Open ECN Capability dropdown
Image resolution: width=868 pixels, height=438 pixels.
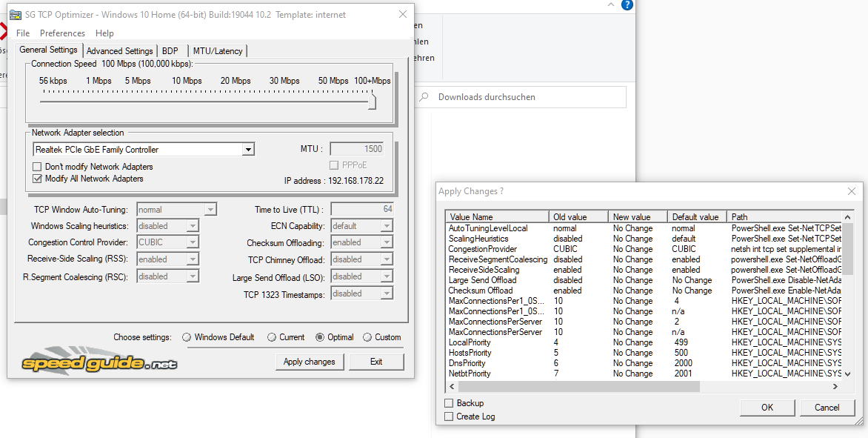[x=387, y=226]
